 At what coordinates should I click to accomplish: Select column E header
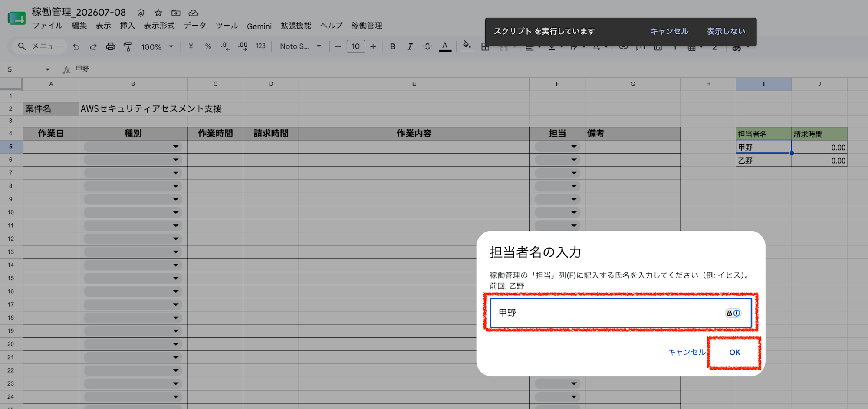point(414,84)
